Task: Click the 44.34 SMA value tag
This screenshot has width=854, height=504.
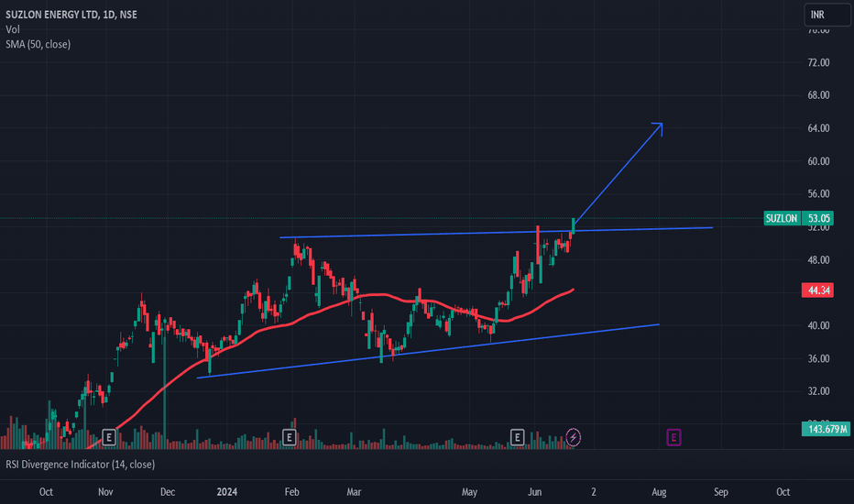Action: 818,290
